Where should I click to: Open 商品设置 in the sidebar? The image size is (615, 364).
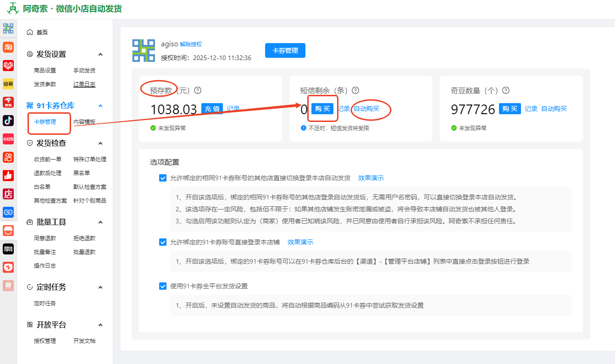click(45, 71)
